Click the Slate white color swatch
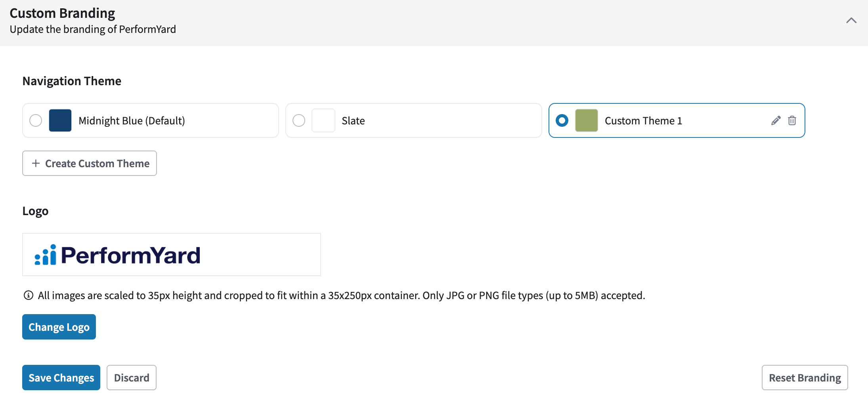 [x=323, y=120]
